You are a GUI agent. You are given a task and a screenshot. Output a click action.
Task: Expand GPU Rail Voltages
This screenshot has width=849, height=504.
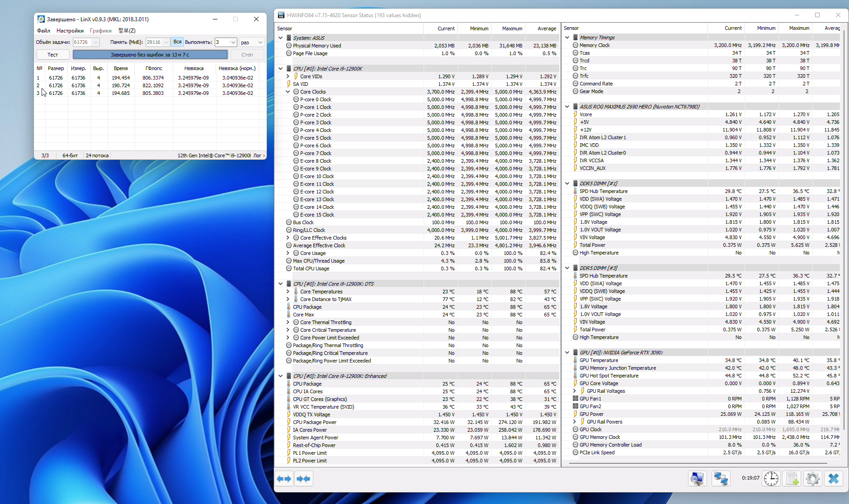(x=575, y=391)
